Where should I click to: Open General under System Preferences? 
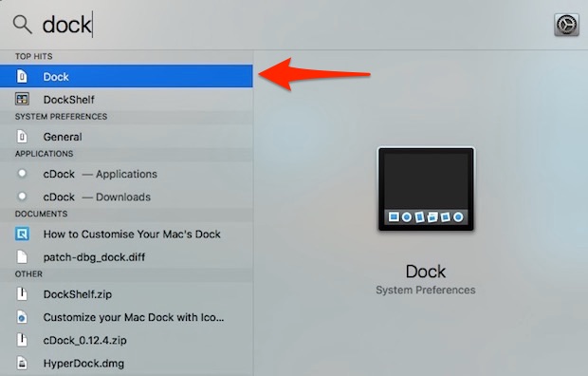click(126, 137)
